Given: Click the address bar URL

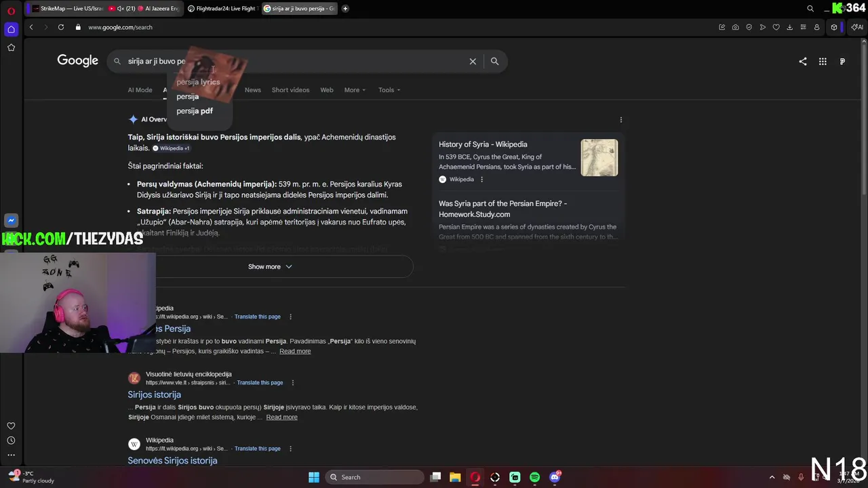Looking at the screenshot, I should tap(120, 27).
